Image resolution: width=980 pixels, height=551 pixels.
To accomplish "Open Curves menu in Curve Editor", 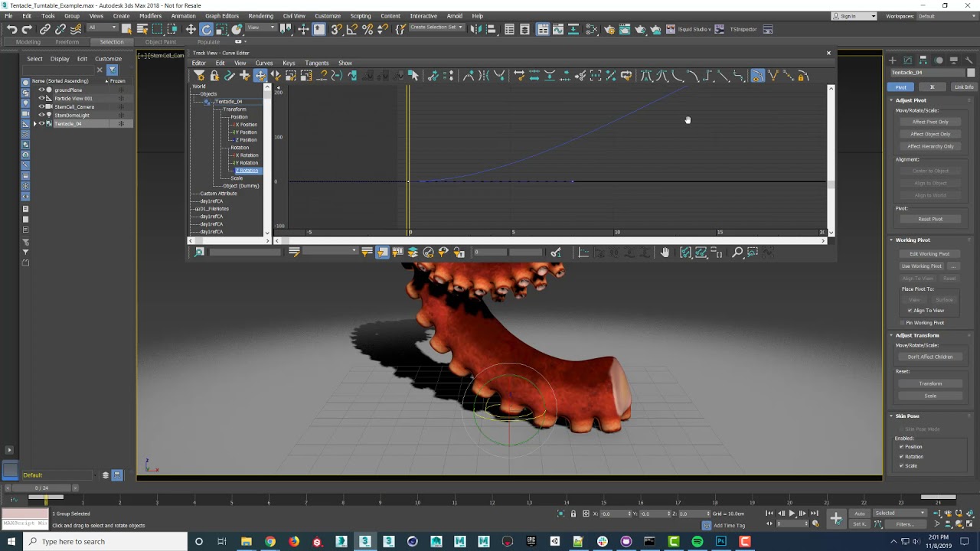I will (x=264, y=63).
